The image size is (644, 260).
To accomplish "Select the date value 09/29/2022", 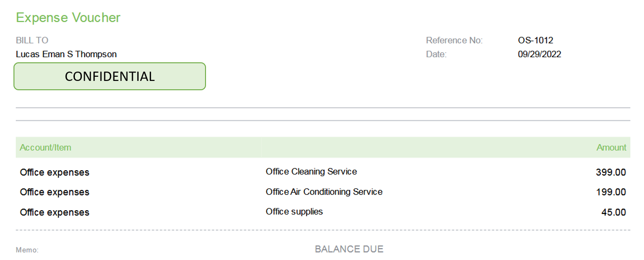I will [x=539, y=54].
